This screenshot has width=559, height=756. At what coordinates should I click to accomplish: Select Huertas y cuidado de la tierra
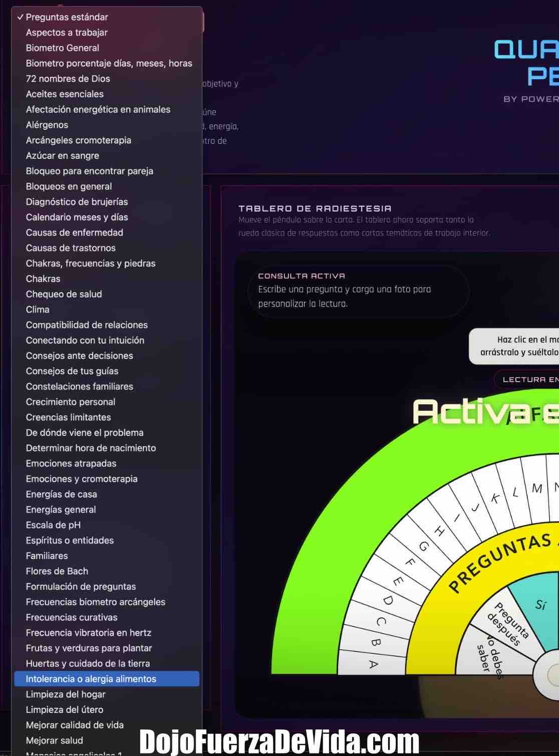(107, 664)
